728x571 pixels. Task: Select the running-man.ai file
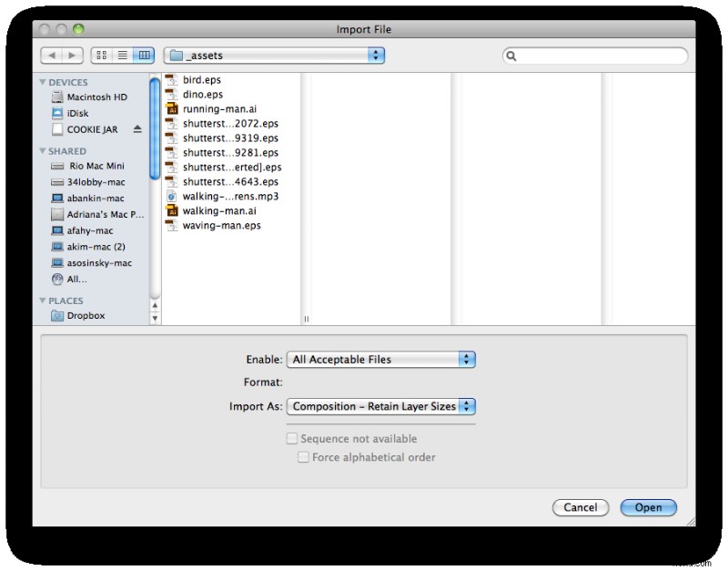[x=213, y=109]
